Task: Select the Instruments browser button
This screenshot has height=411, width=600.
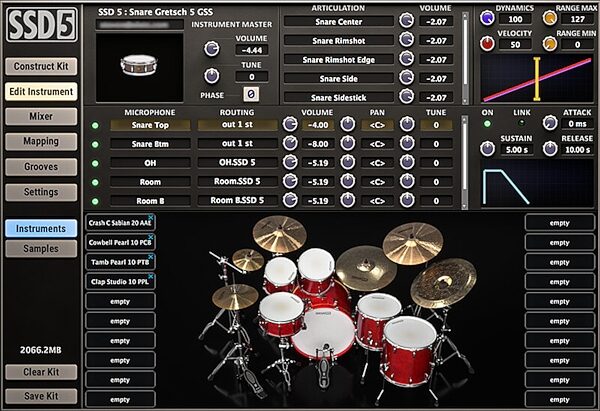Action: [41, 228]
